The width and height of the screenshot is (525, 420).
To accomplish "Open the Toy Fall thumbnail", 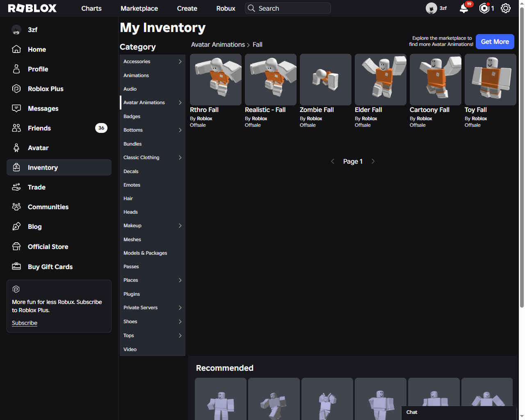I will click(x=491, y=80).
